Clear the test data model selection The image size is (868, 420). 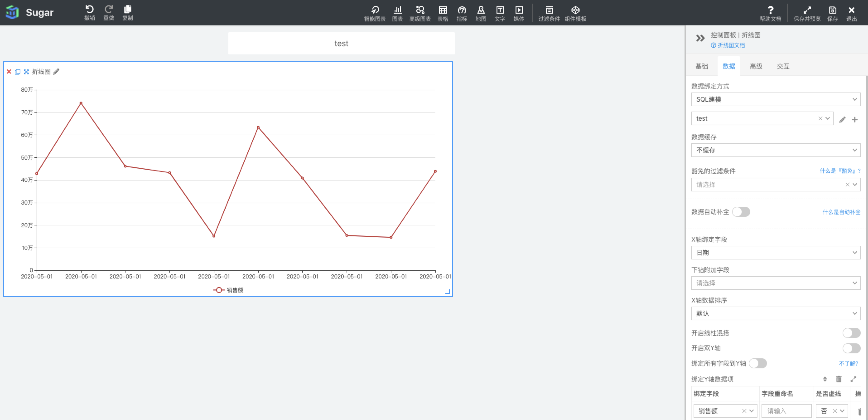click(x=820, y=118)
